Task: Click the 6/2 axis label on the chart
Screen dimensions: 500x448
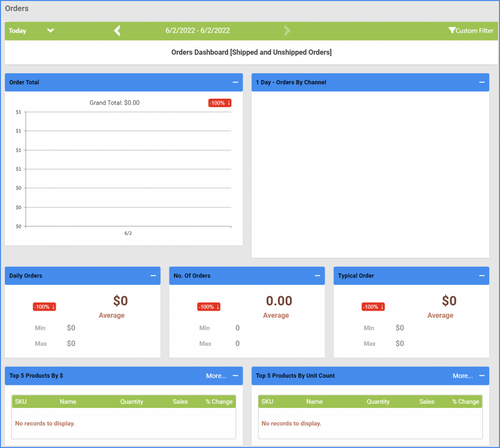Action: [x=128, y=233]
